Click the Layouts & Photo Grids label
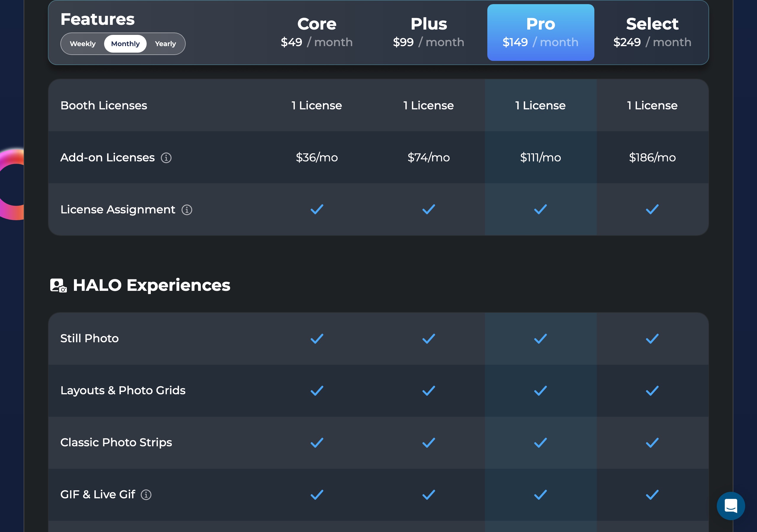 123,391
